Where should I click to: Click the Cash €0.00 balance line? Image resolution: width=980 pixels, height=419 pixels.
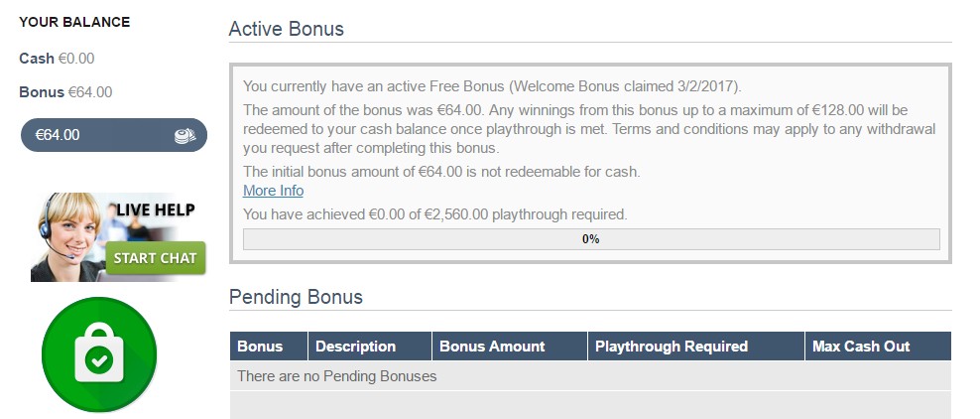click(57, 59)
